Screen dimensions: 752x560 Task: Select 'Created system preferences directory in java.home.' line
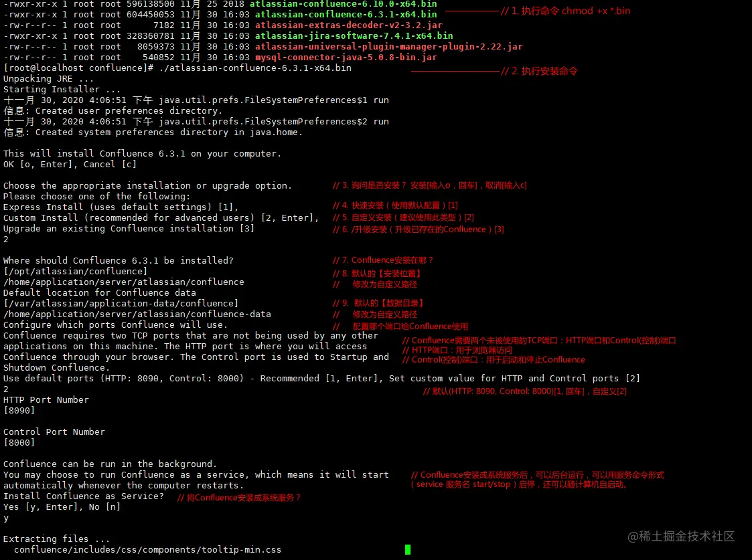click(x=153, y=132)
